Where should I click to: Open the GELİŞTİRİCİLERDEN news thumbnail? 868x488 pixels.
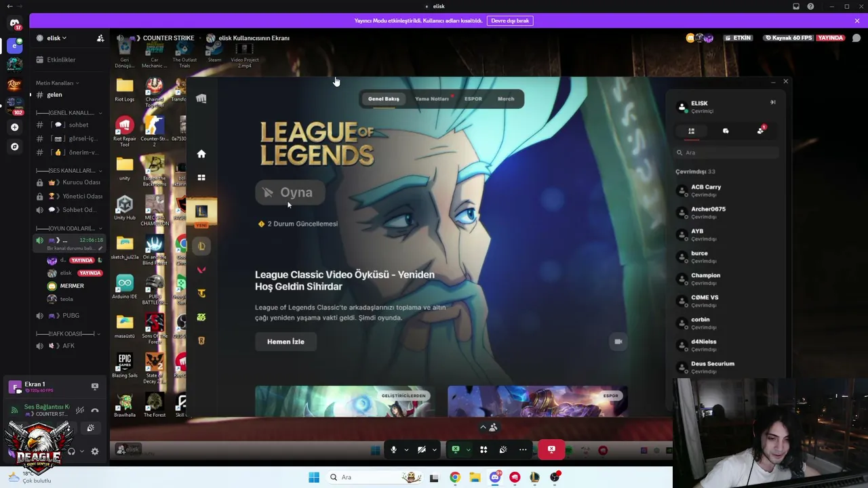344,401
